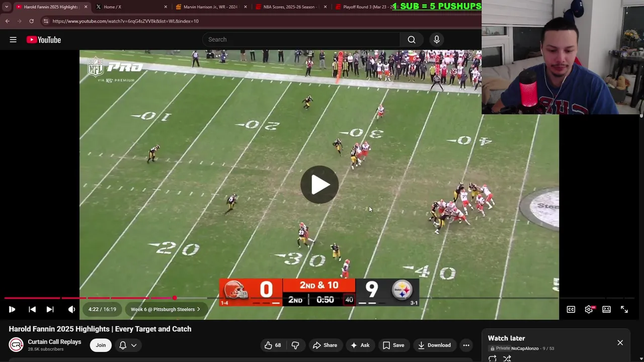Expand the 'Week 6 @ Pittsburgh Steelers' chapter

coord(166,309)
